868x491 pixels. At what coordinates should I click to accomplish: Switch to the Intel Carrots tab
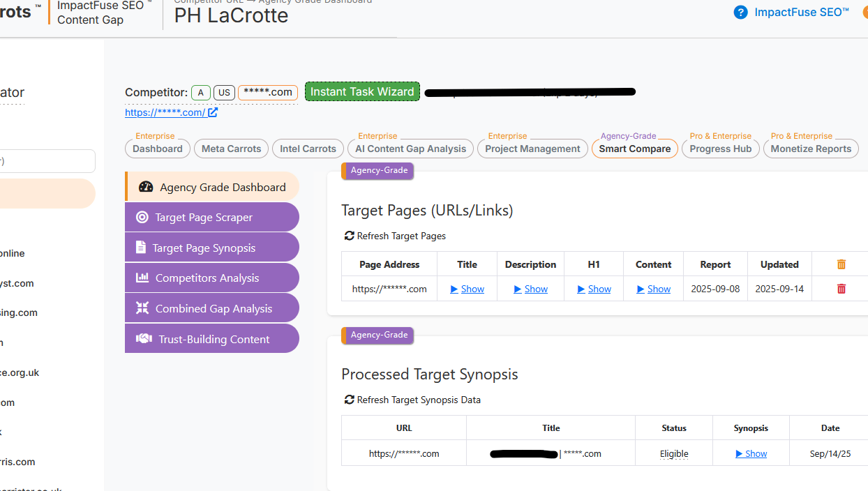[x=308, y=149]
